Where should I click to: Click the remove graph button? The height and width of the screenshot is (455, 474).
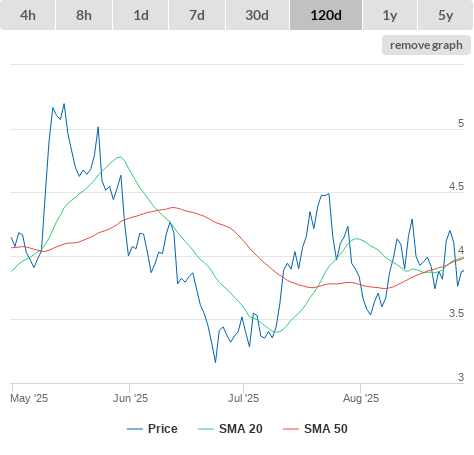tap(426, 45)
